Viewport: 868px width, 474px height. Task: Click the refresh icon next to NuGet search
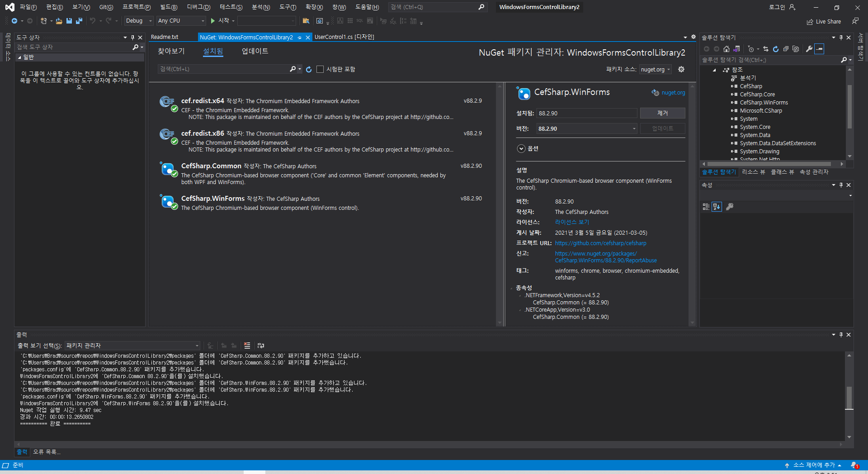[x=309, y=69]
